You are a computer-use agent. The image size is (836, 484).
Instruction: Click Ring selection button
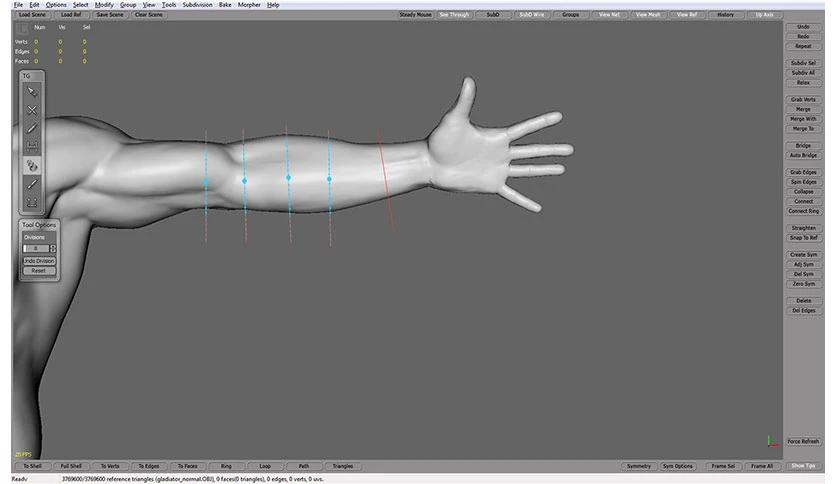click(226, 466)
